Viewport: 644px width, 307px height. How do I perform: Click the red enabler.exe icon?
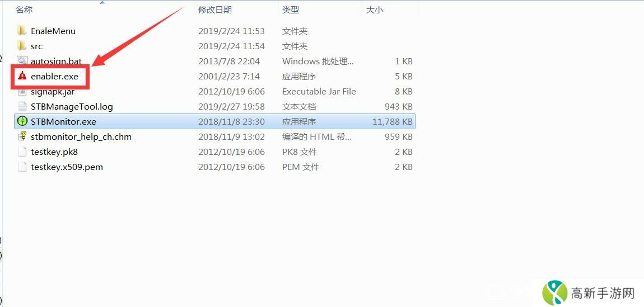click(22, 76)
